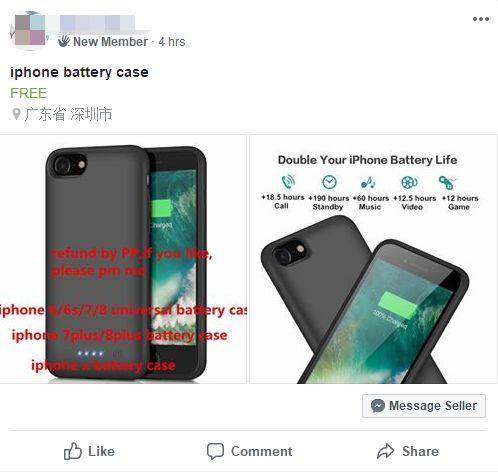Image resolution: width=498 pixels, height=474 pixels.
Task: Click the Comment label text
Action: tap(262, 451)
